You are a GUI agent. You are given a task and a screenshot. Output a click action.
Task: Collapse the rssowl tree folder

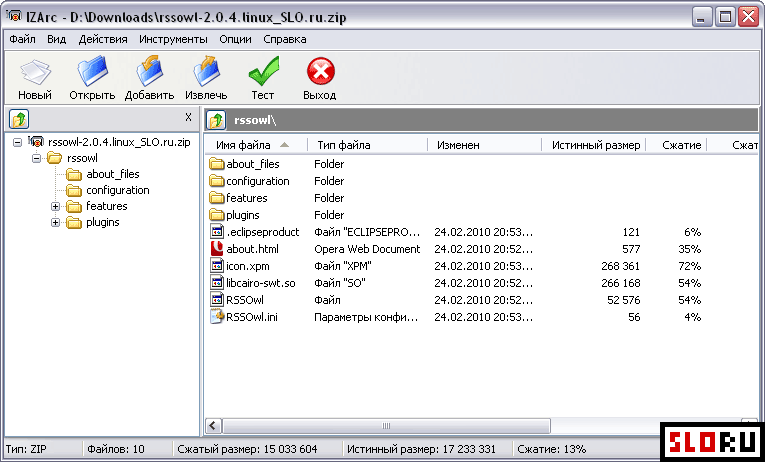(x=37, y=159)
